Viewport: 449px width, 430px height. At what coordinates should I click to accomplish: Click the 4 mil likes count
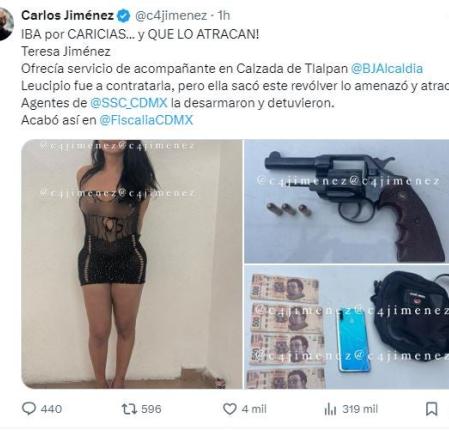(254, 409)
